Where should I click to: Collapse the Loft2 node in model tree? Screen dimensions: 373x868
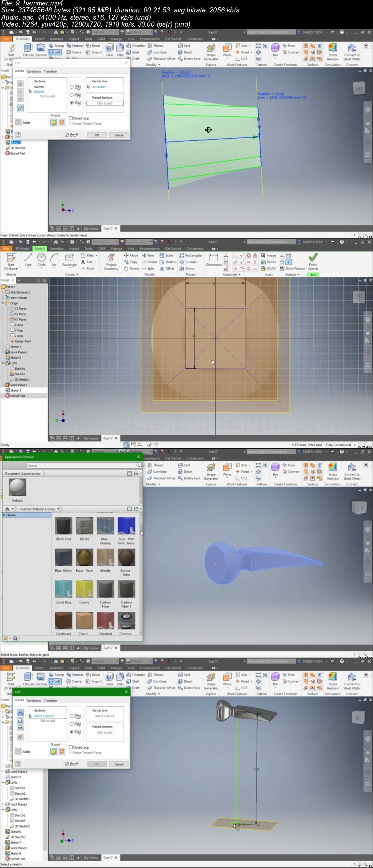(3, 810)
